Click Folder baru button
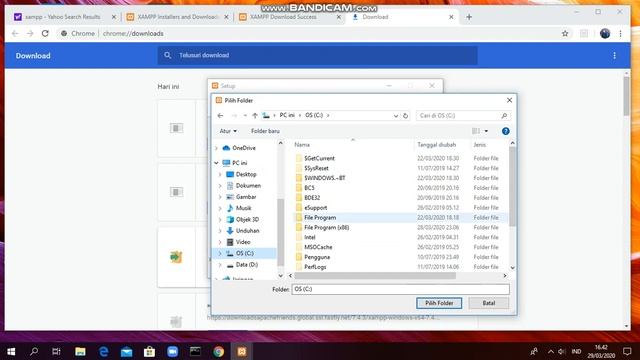Image resolution: width=640 pixels, height=360 pixels. click(265, 131)
